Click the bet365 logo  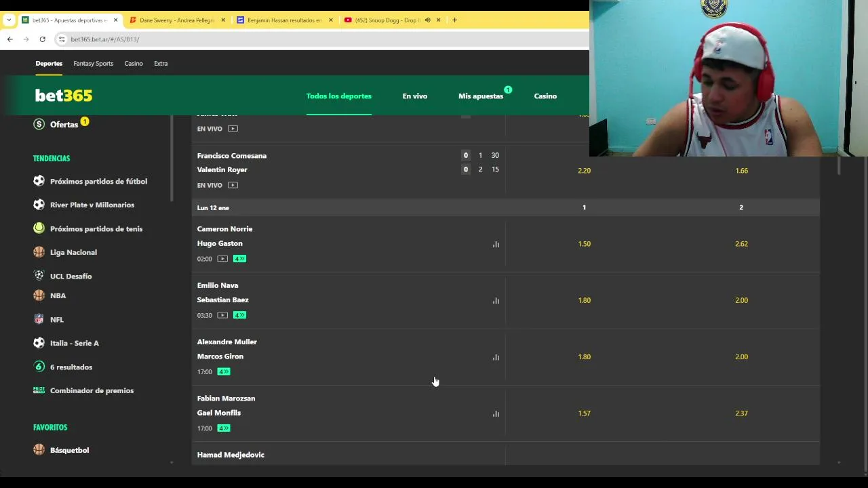(x=64, y=96)
